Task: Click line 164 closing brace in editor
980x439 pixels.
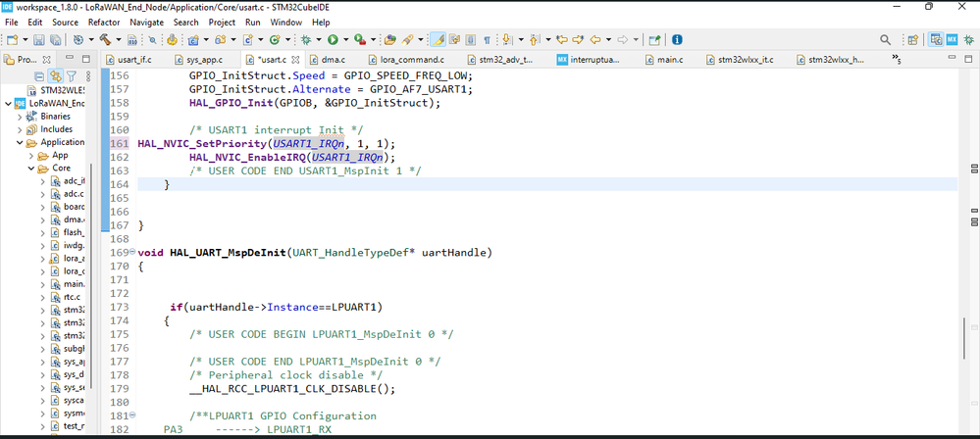Action: coord(166,184)
